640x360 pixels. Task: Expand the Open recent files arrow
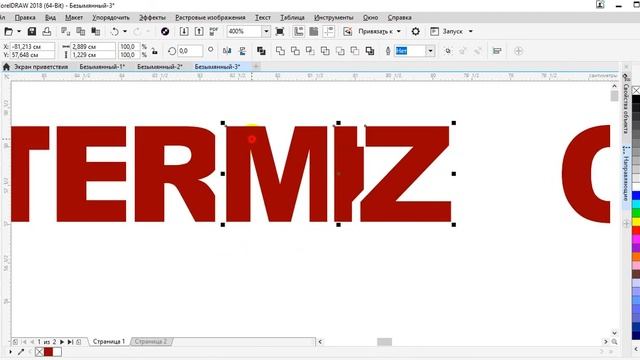click(x=19, y=31)
